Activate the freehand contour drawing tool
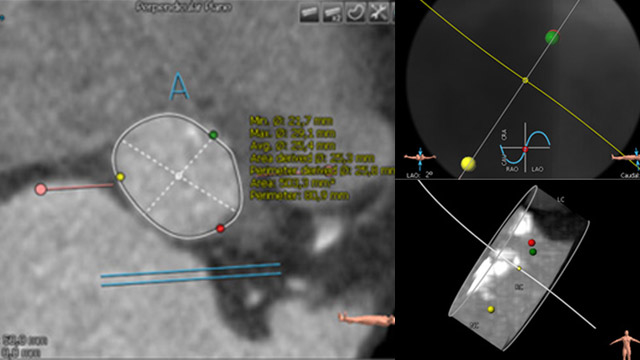 (356, 12)
